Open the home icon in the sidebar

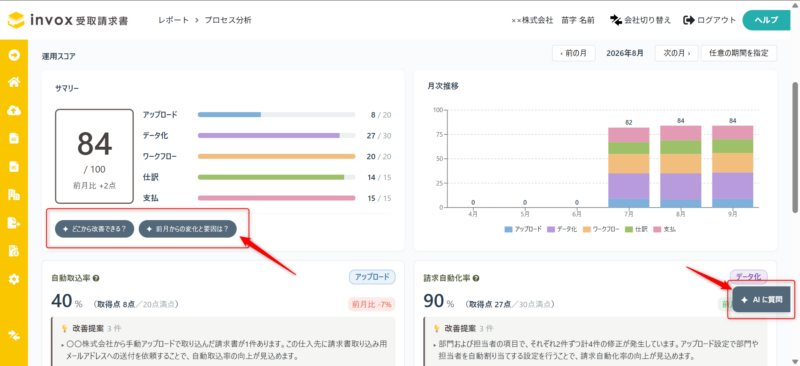tap(14, 82)
